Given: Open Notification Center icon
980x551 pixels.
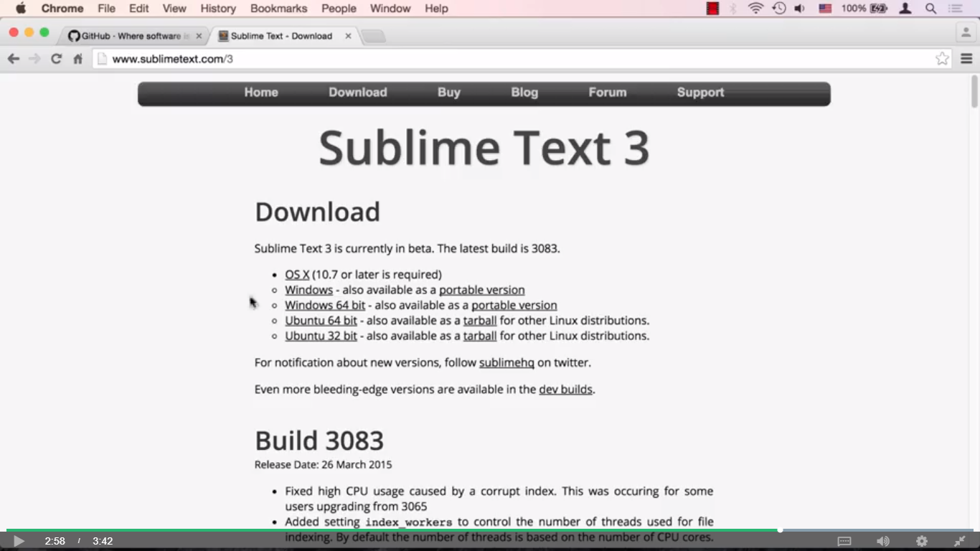Looking at the screenshot, I should pos(955,9).
